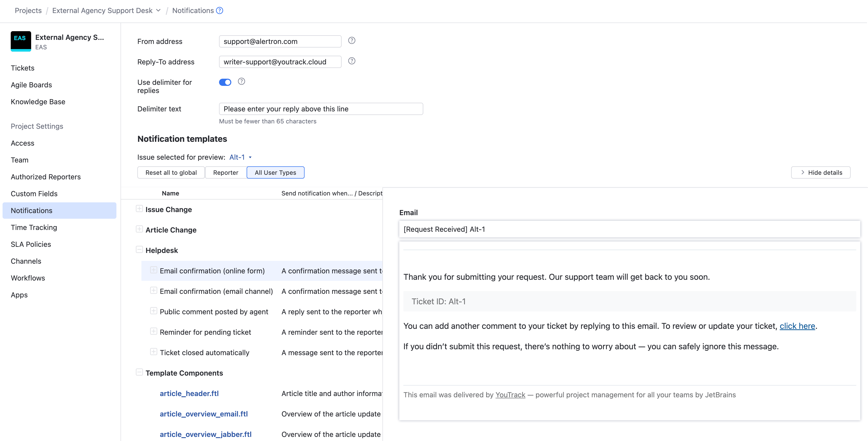Open the External Agency Support Desk project switcher
The height and width of the screenshot is (441, 868).
158,10
